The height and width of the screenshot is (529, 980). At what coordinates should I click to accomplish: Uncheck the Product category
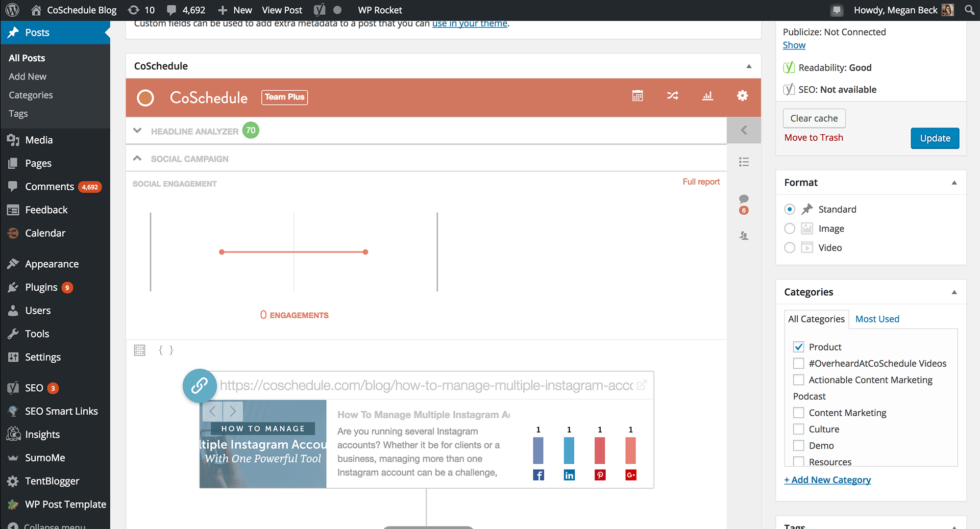click(x=799, y=347)
